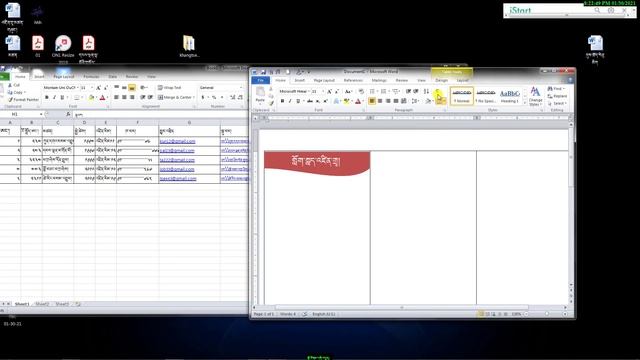The height and width of the screenshot is (360, 640).
Task: Click Word Replace button
Action: [557, 96]
